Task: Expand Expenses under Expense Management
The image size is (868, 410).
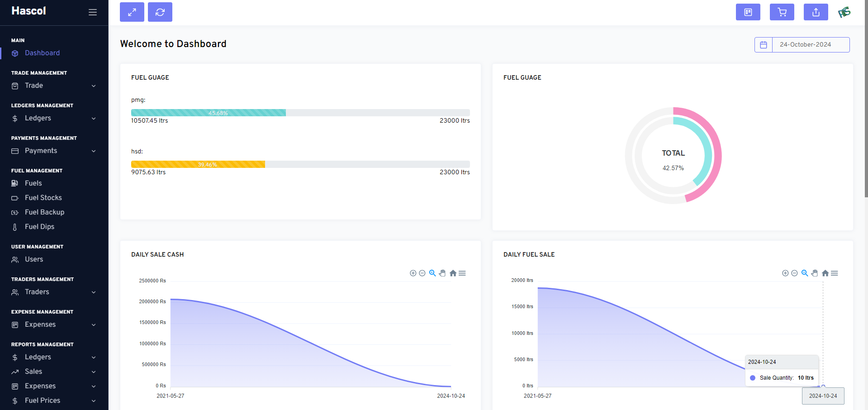Action: [x=54, y=324]
